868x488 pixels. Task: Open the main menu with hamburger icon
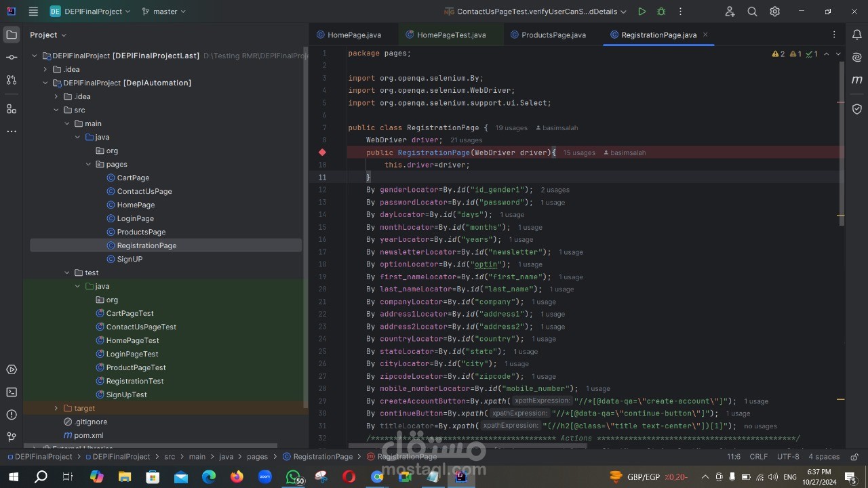[x=33, y=12]
